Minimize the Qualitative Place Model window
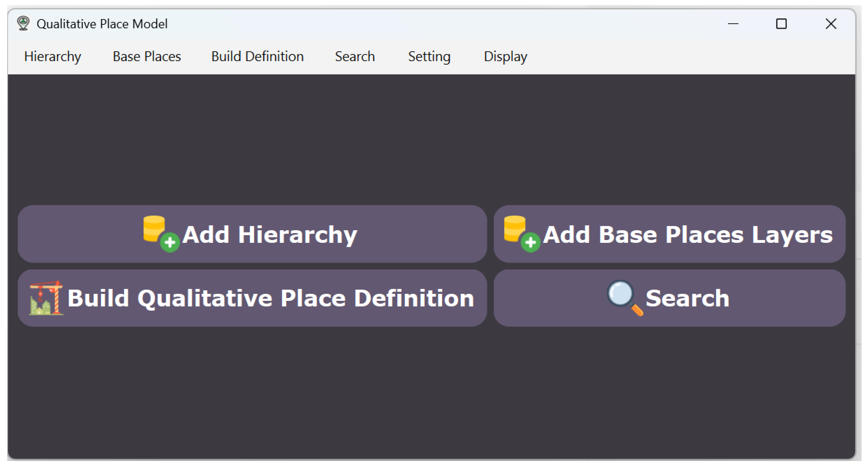Image resolution: width=868 pixels, height=470 pixels. (x=733, y=24)
